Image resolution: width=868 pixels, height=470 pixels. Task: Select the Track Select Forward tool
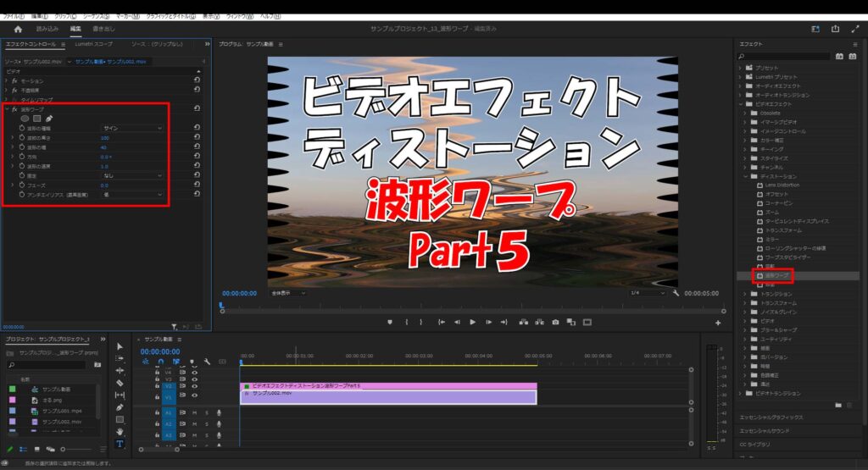(x=120, y=359)
